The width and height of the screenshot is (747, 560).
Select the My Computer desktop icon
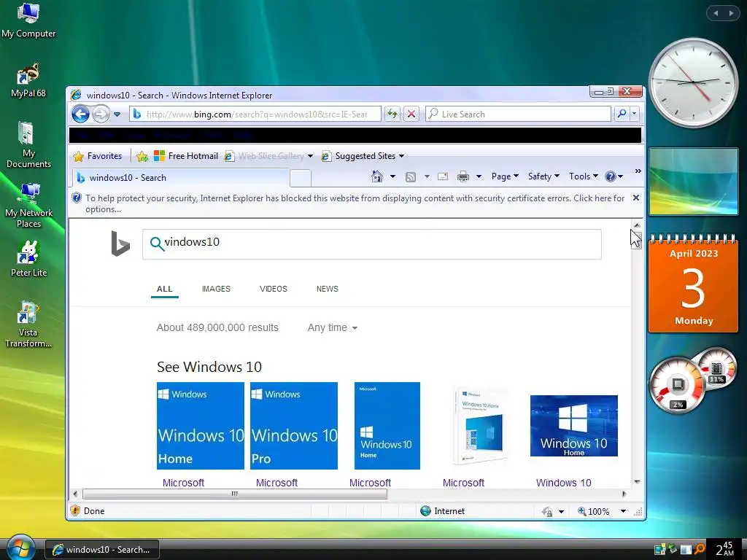pyautogui.click(x=28, y=21)
